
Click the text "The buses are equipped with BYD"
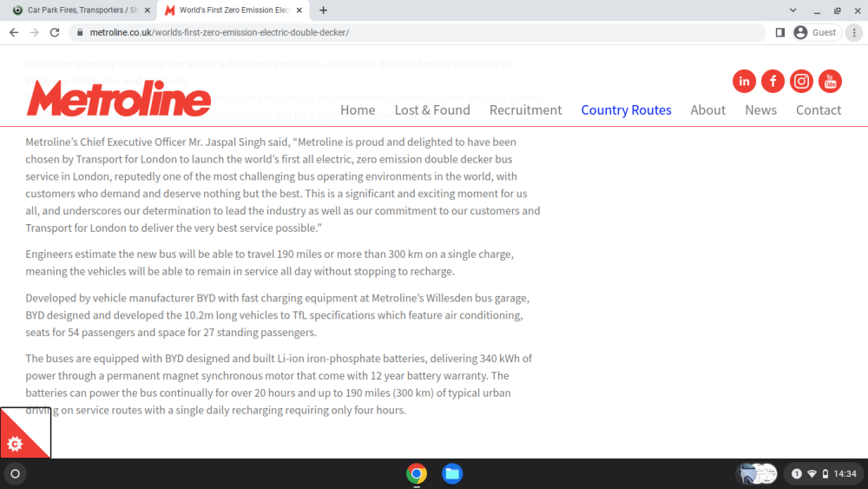104,359
